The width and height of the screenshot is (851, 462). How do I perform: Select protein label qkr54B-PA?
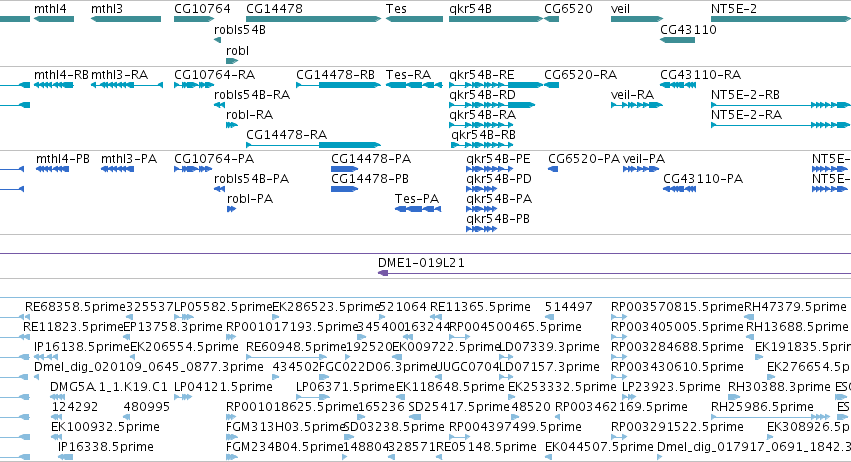[x=499, y=199]
